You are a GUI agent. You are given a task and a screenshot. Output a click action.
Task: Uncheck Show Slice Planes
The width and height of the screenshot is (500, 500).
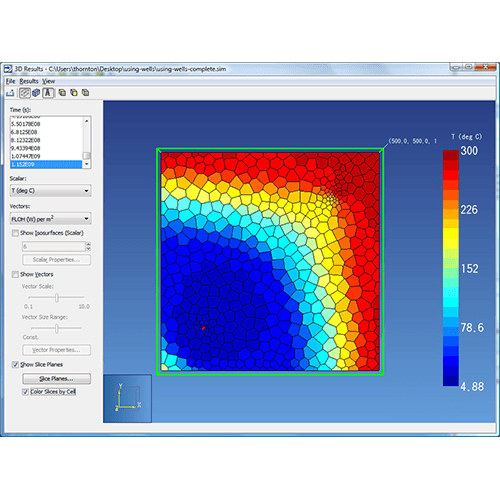(15, 365)
